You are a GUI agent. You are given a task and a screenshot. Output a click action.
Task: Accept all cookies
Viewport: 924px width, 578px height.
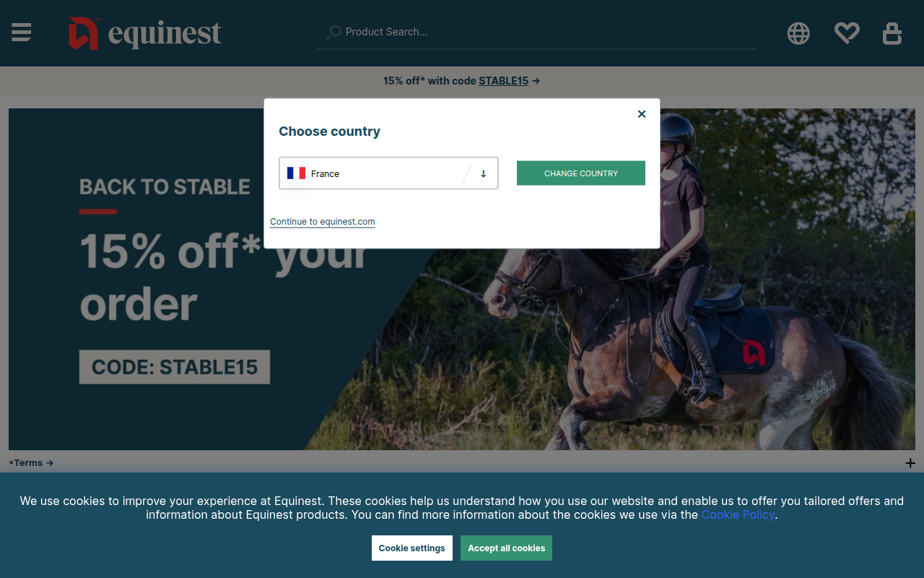507,548
